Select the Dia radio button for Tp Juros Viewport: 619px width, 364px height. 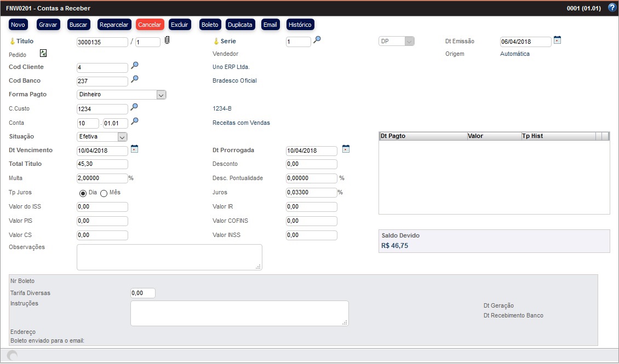pyautogui.click(x=83, y=193)
